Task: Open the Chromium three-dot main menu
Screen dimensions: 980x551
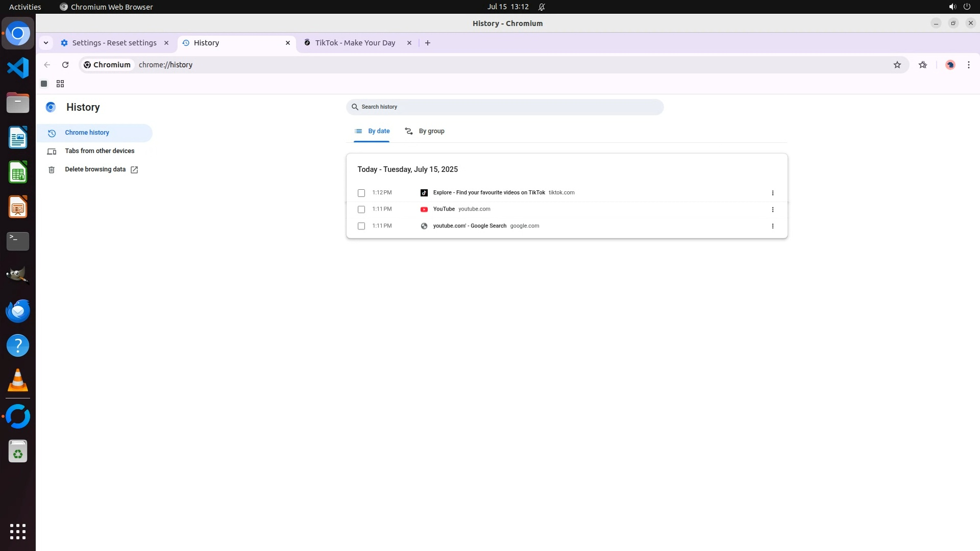Action: pos(968,65)
